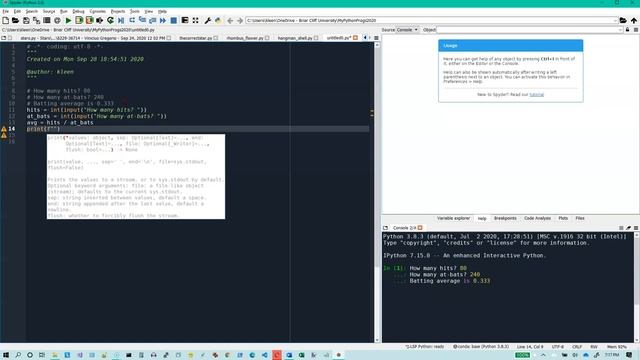
Task: Click the Object input field in Help
Action: [529, 30]
